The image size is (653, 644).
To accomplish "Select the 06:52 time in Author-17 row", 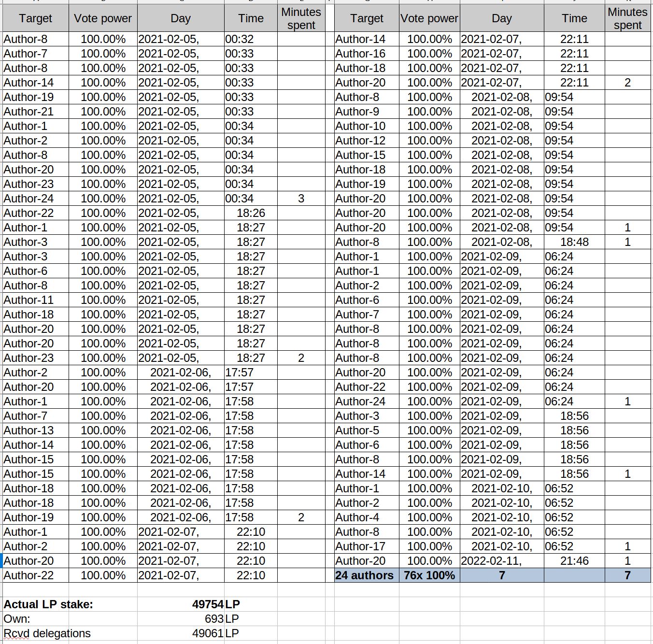I will [574, 546].
